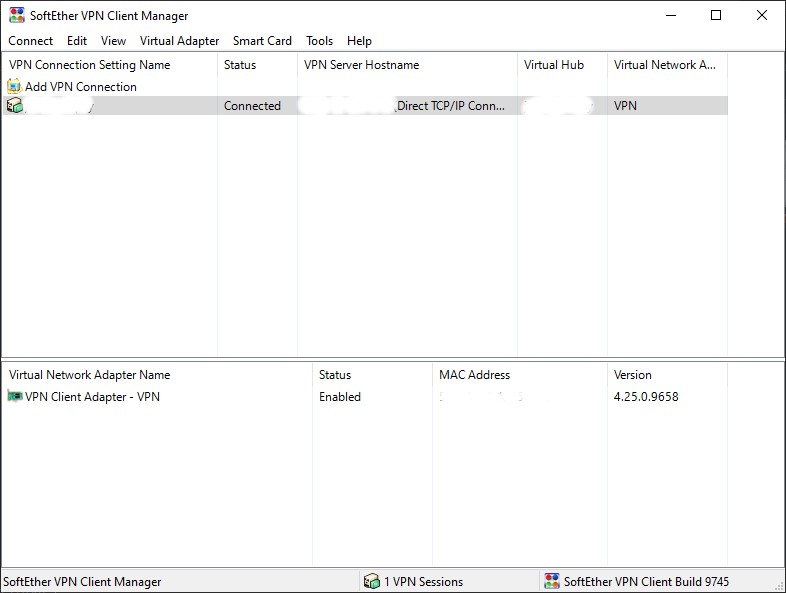The height and width of the screenshot is (593, 786).
Task: Open the Help menu
Action: click(359, 41)
